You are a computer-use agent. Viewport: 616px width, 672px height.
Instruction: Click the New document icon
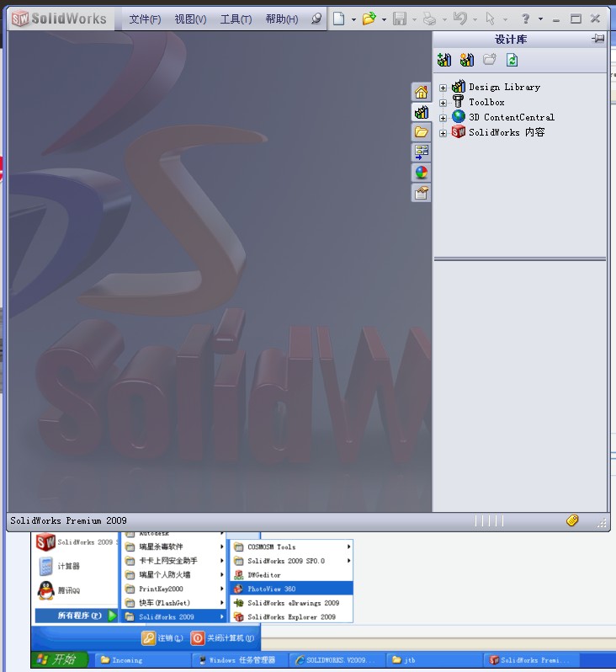[339, 19]
